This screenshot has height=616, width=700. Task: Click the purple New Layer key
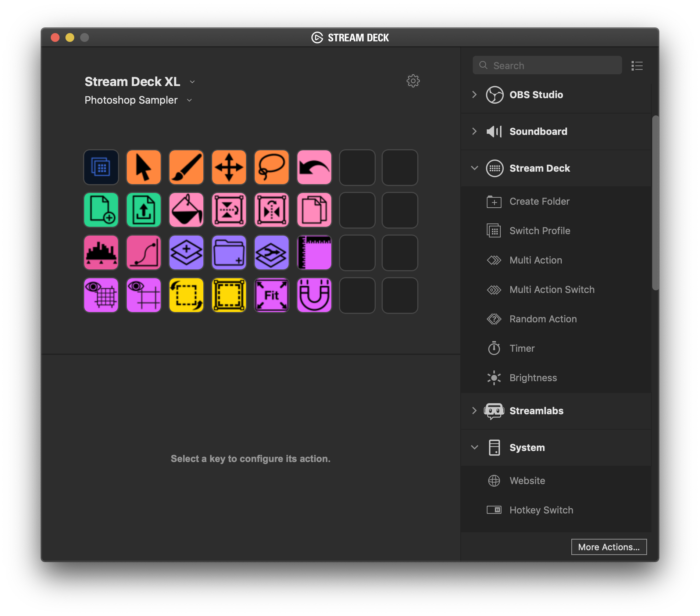tap(186, 253)
